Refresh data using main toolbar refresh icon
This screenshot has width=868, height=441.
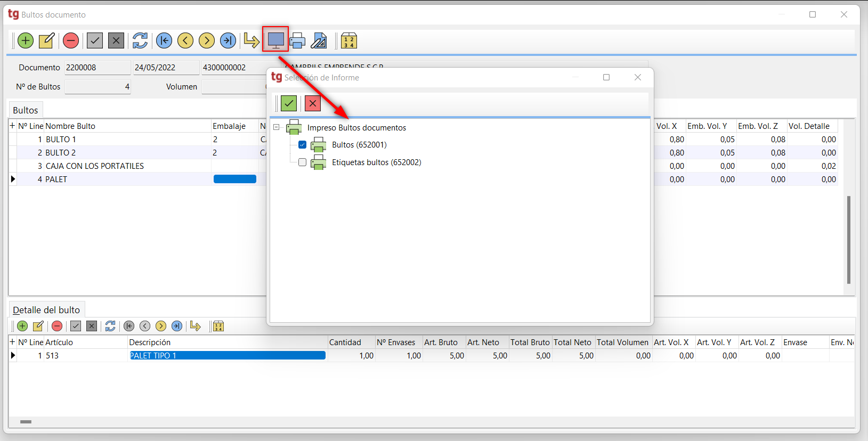pyautogui.click(x=140, y=40)
